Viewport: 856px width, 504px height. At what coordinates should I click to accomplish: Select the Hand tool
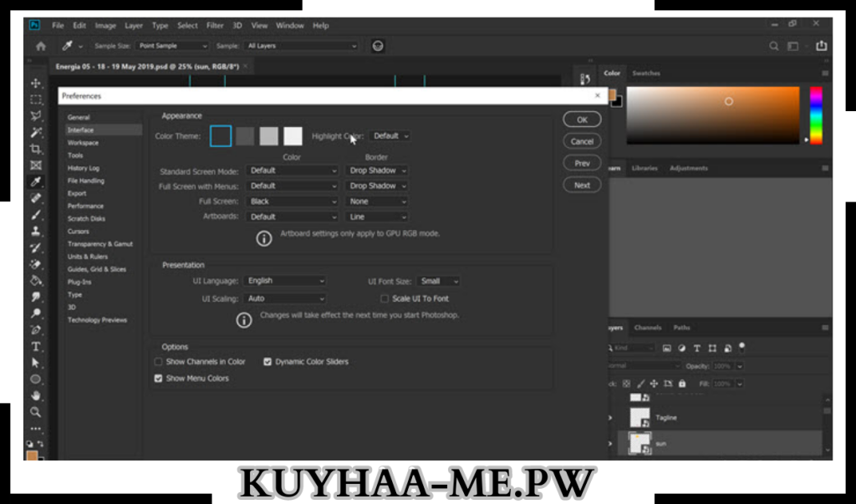[36, 395]
